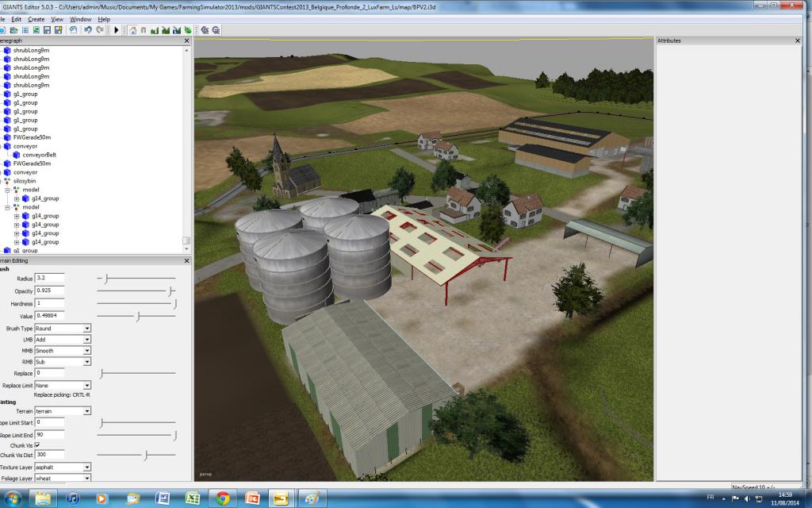This screenshot has height=508, width=812.
Task: Open Windows Explorer from the taskbar
Action: [x=43, y=498]
